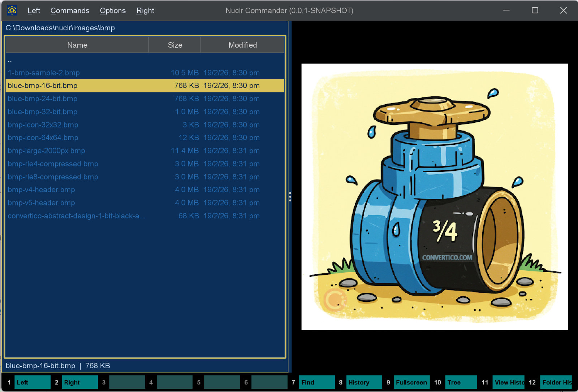The width and height of the screenshot is (578, 392).
Task: Click the F2 Right function key button
Action: coord(80,382)
